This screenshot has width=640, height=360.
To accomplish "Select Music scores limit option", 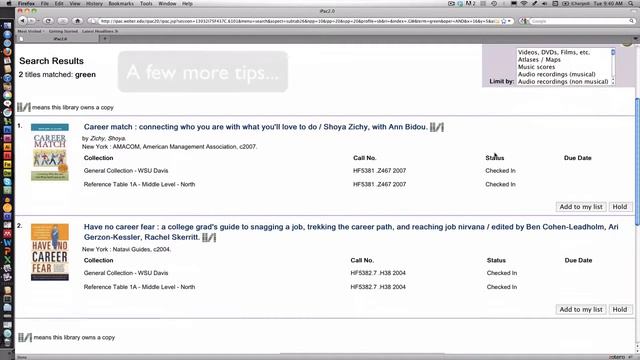I will [x=536, y=67].
